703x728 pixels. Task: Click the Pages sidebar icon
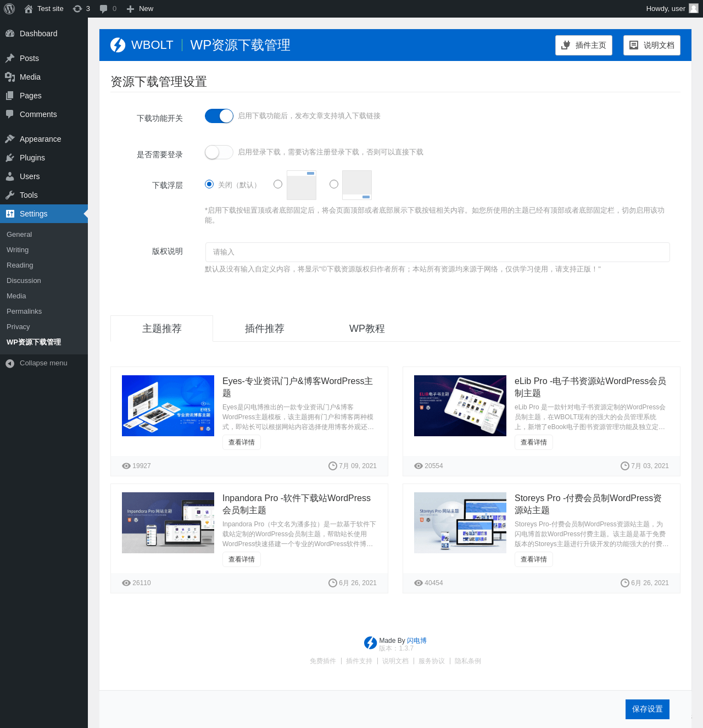point(10,96)
